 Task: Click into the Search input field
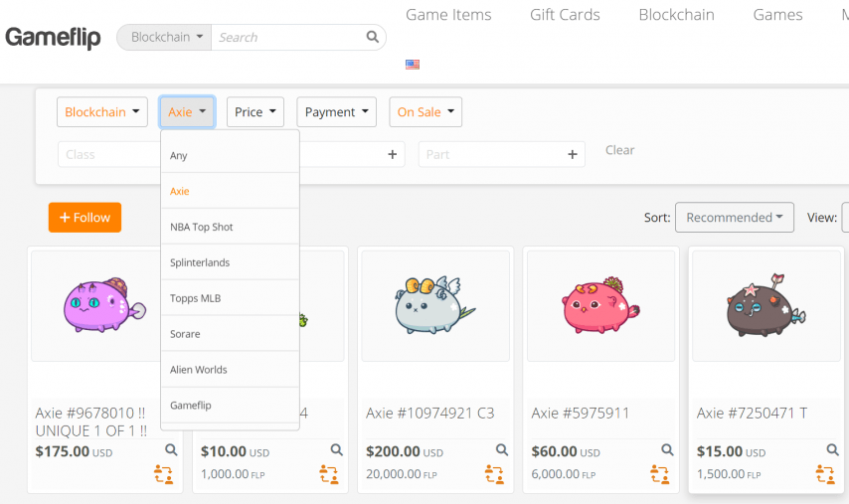(288, 38)
